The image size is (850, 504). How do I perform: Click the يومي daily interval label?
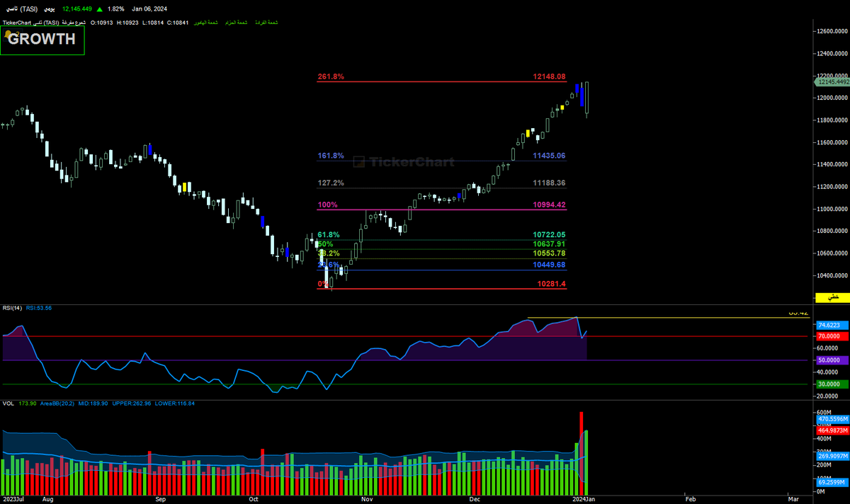click(x=49, y=9)
